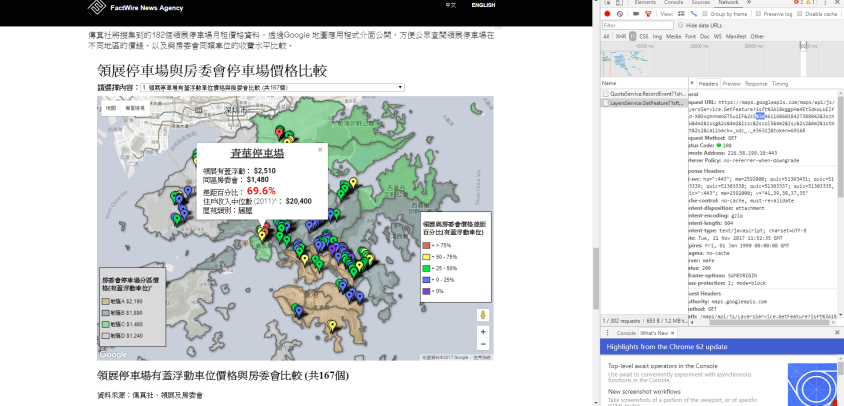Viewport: 844px width, 406px height.
Task: Switch to the Preview tab
Action: (x=732, y=84)
